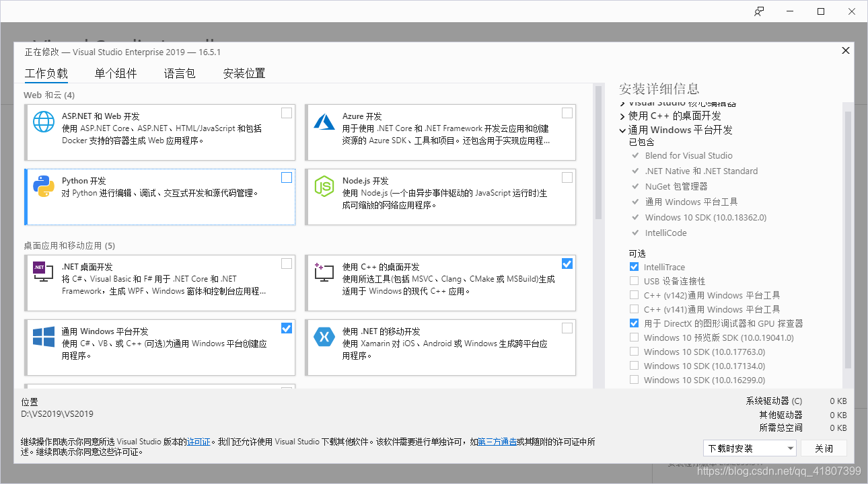Click the 系统驱动器 (C) size row
Viewport: 868px width, 484px height.
[x=796, y=401]
